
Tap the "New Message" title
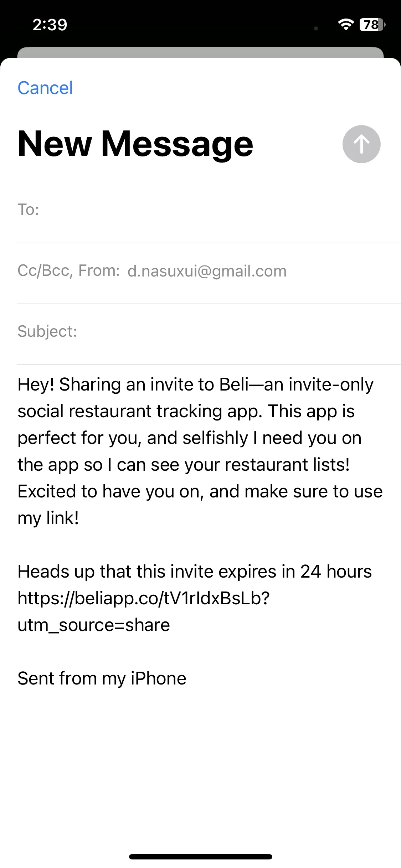tap(135, 144)
